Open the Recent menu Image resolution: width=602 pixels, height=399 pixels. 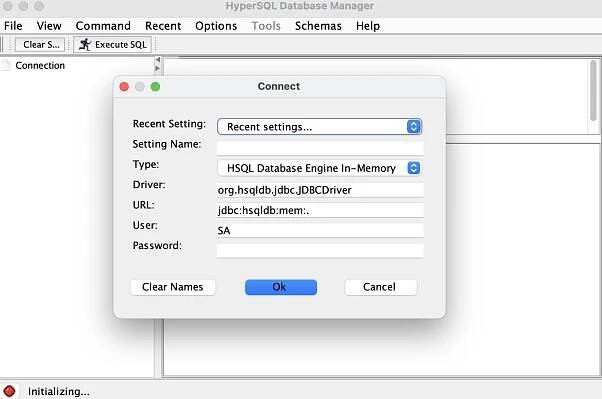163,26
